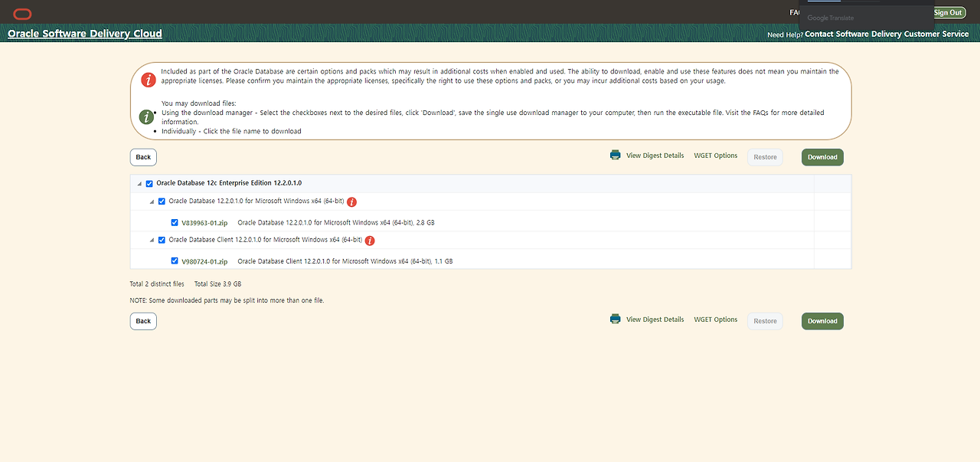Open the info icon next to Oracle Database Client 12.2.0.1.0
The width and height of the screenshot is (980, 462).
pyautogui.click(x=370, y=241)
